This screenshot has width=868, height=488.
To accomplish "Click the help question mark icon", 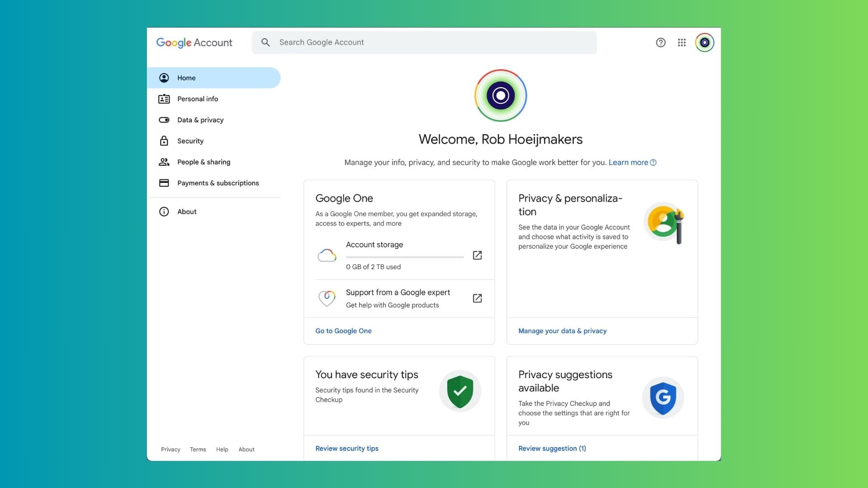I will (x=660, y=42).
